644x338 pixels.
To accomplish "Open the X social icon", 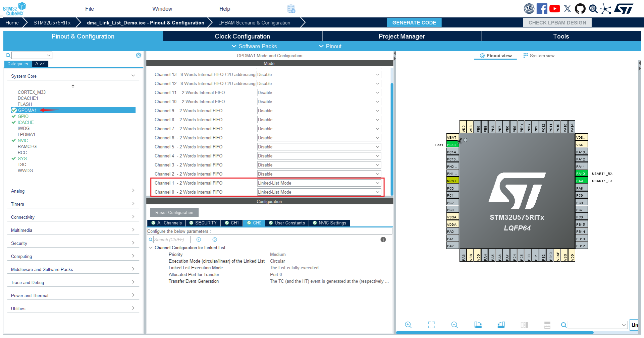I will point(568,9).
